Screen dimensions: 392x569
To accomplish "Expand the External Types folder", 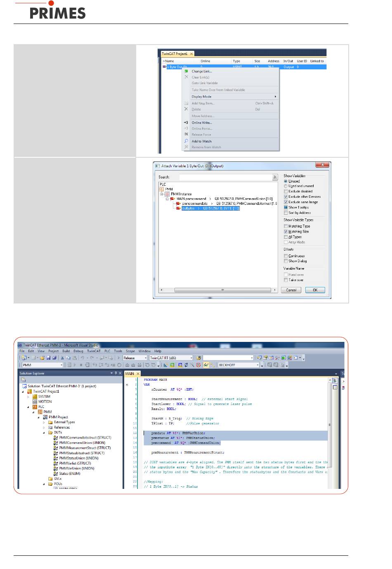I will (44, 422).
